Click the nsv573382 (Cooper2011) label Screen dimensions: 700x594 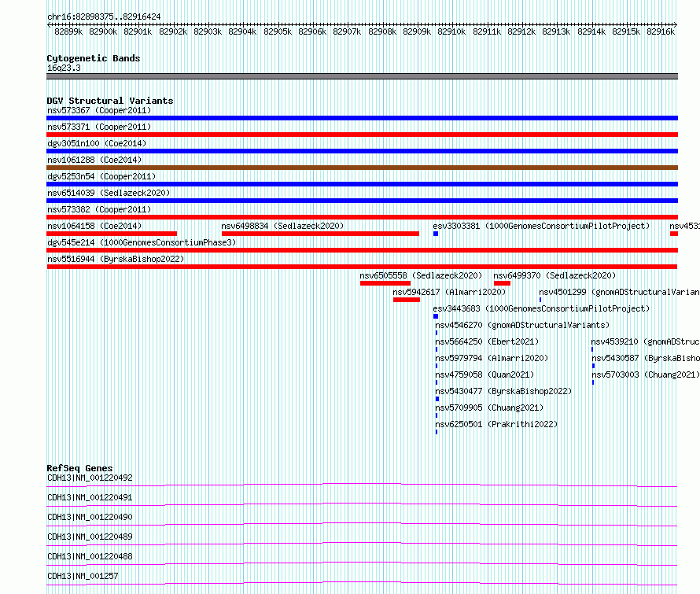point(100,209)
